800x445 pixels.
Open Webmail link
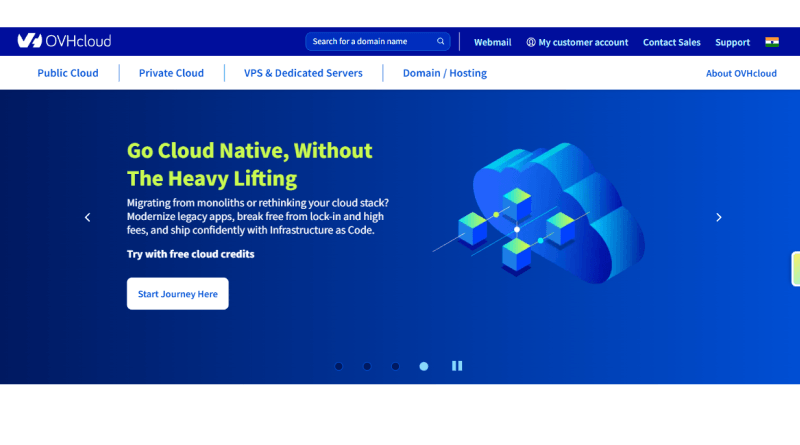point(492,42)
